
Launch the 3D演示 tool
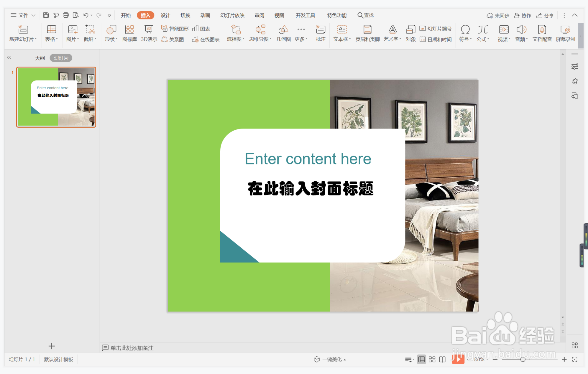pos(149,33)
